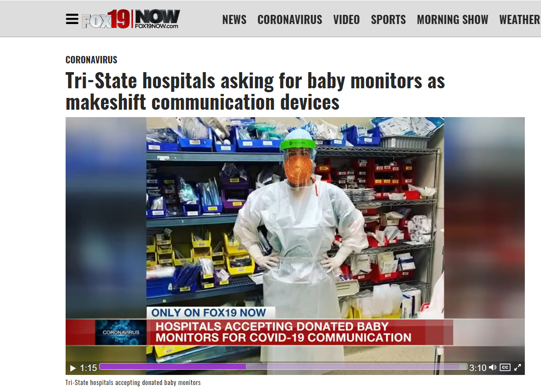This screenshot has width=541, height=392.
Task: Open the NEWS section
Action: (234, 20)
